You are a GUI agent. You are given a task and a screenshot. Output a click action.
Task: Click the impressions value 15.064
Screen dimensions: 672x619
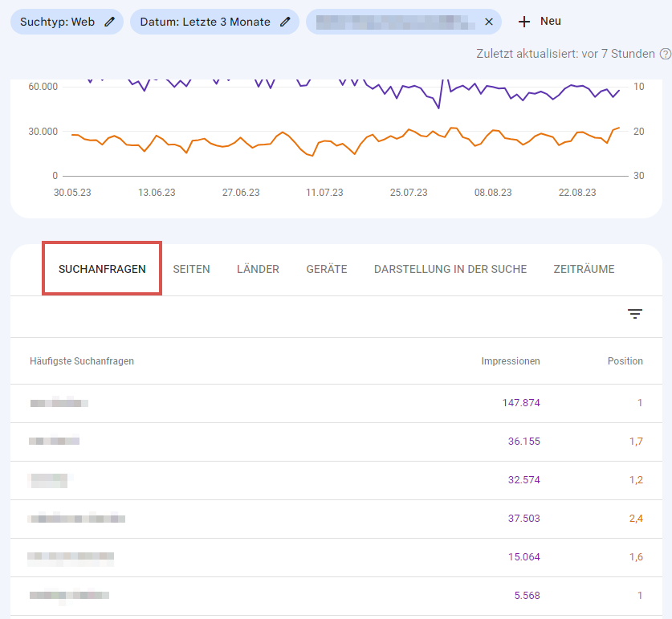523,557
